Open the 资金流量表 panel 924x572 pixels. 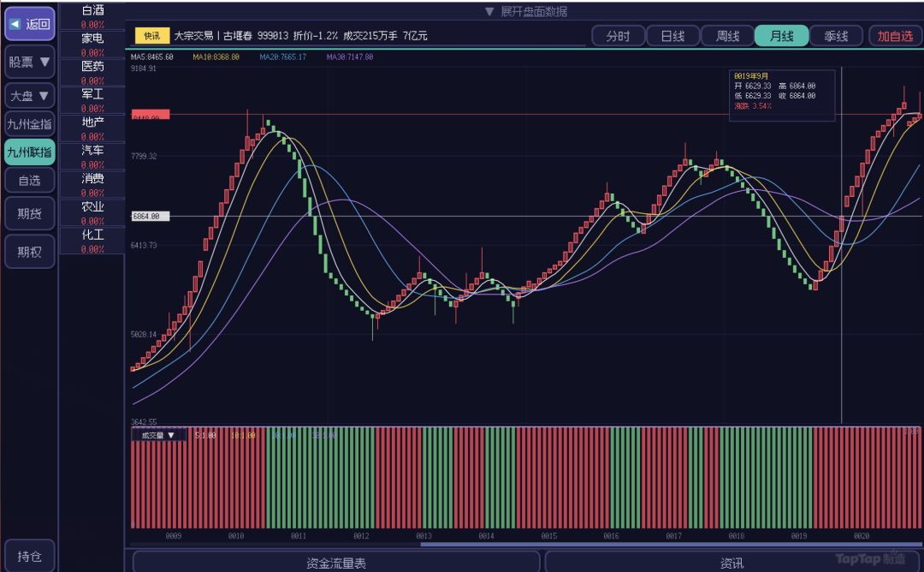[x=336, y=563]
